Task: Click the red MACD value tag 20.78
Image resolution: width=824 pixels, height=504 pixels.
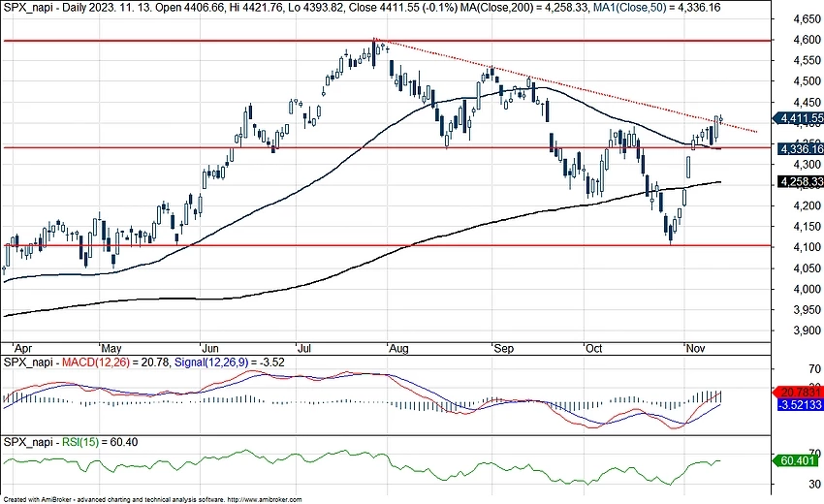Action: pyautogui.click(x=800, y=391)
